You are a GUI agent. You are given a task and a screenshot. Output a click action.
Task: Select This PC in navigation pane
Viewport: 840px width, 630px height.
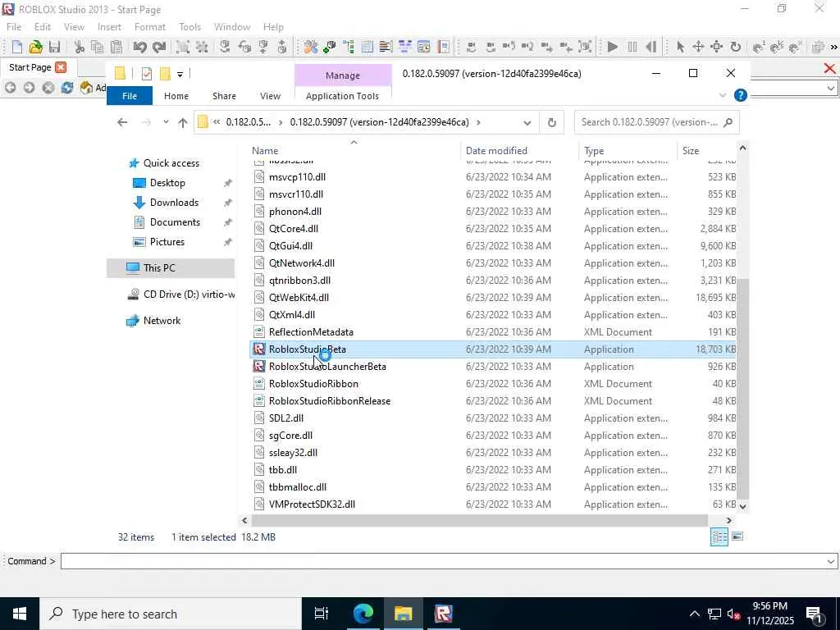pyautogui.click(x=159, y=268)
